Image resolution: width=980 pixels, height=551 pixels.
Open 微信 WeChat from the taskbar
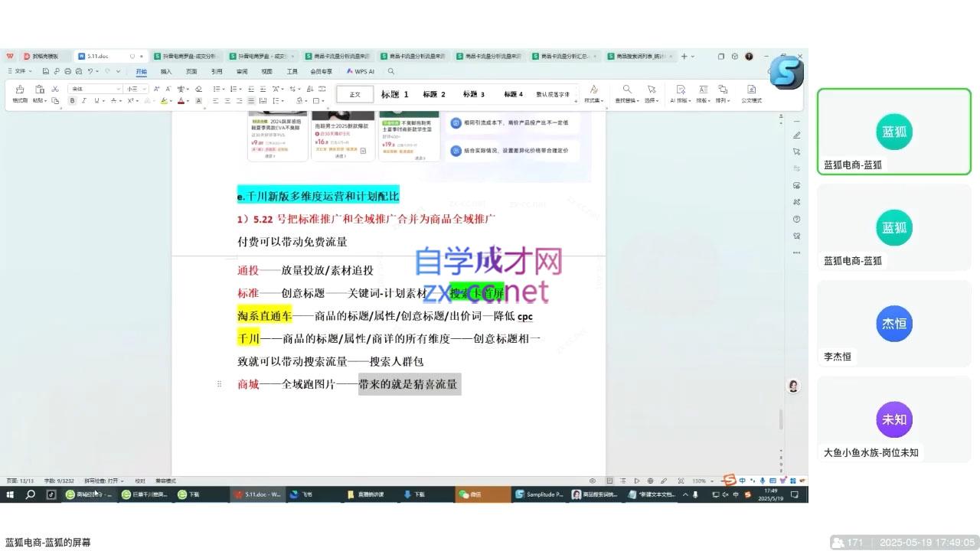482,494
